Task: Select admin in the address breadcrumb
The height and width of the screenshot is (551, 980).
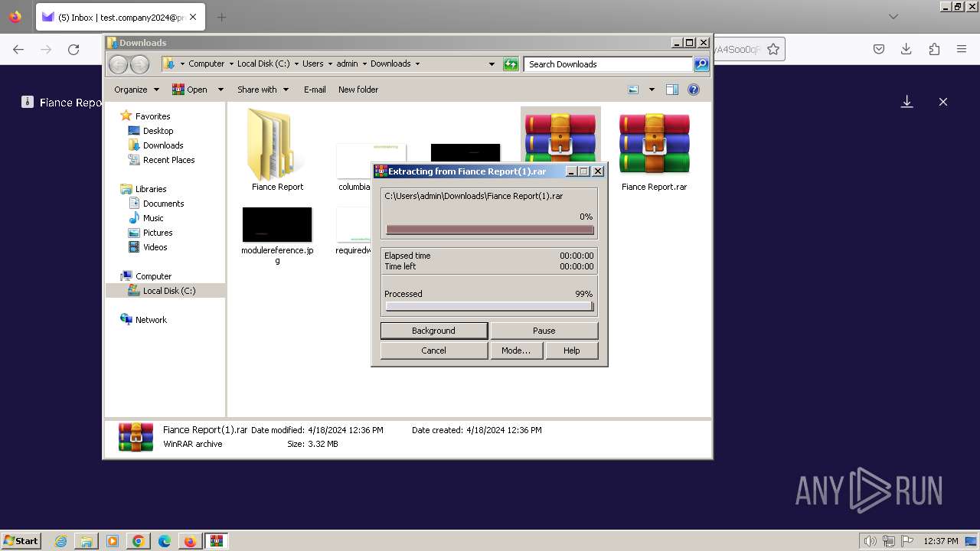Action: pos(347,64)
